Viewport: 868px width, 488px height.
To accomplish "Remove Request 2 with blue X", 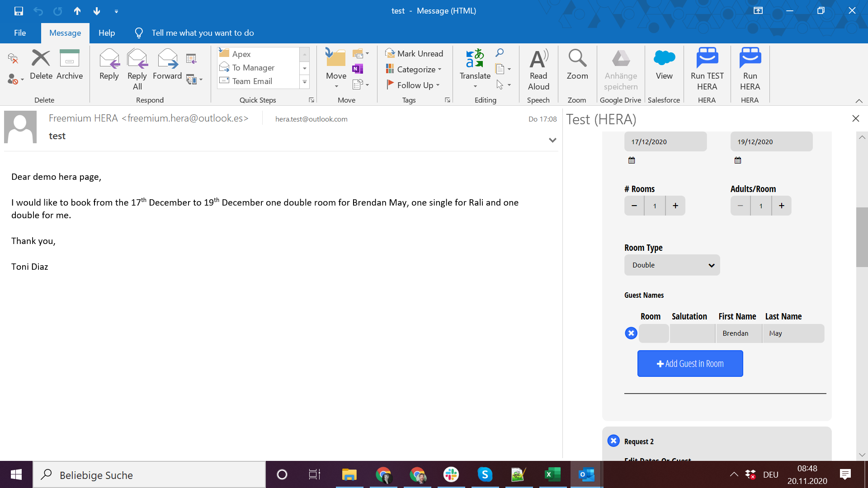I will coord(613,441).
